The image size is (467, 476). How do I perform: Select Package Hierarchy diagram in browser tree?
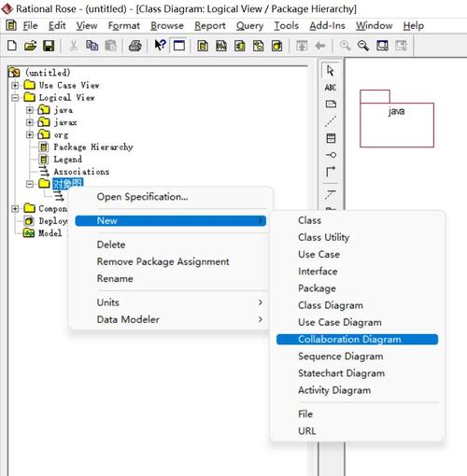(93, 147)
